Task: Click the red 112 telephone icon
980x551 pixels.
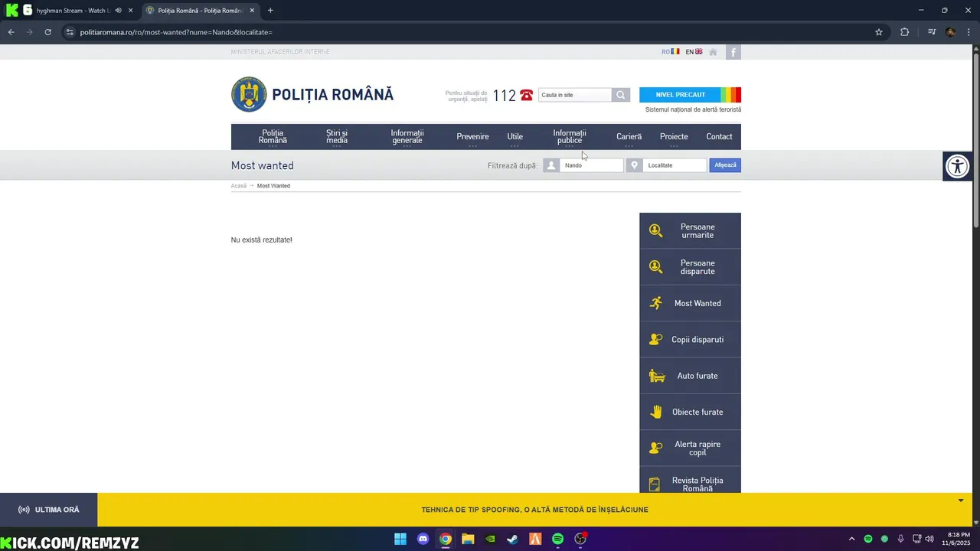Action: click(526, 96)
